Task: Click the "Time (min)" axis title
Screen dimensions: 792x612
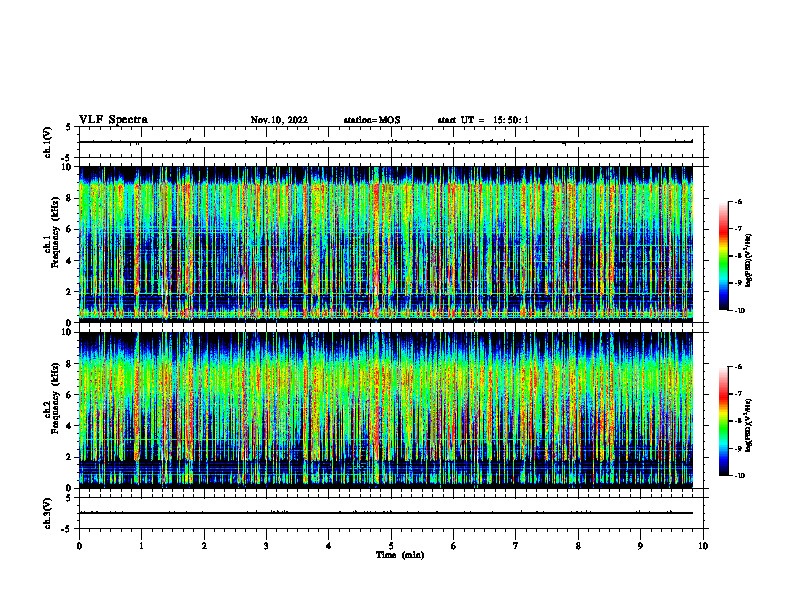Action: click(x=400, y=555)
